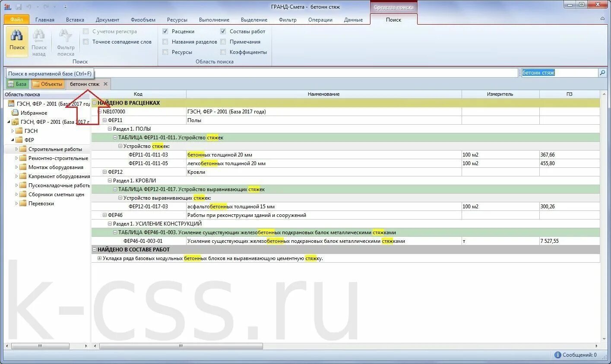The image size is (611, 364).
Task: Expand the Пусконаладочные работы tree node
Action: (17, 185)
